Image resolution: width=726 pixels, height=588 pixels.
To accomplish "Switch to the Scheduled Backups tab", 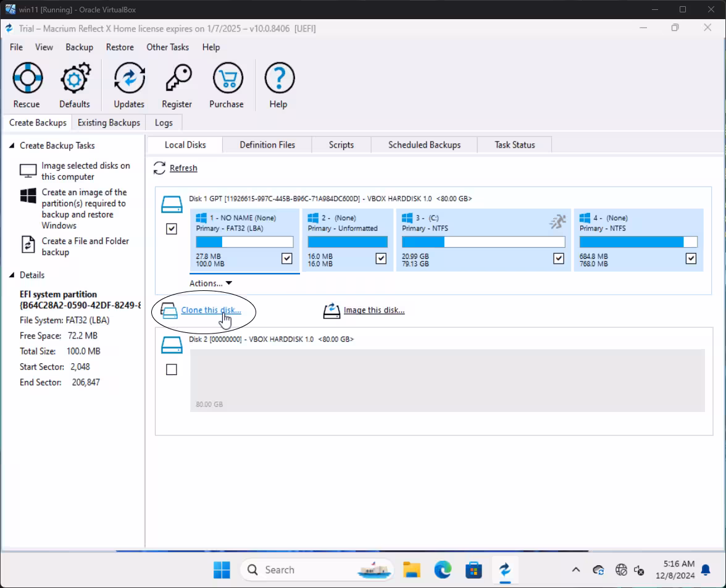I will 424,145.
